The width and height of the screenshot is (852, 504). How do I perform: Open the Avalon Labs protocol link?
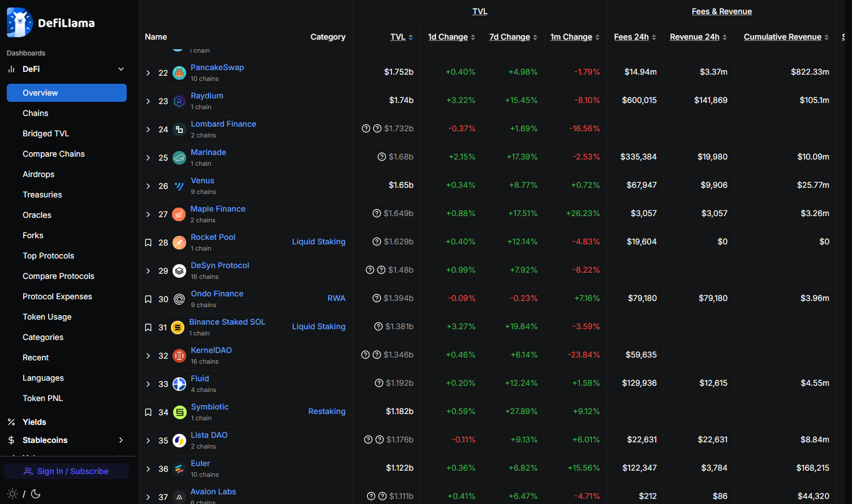(213, 492)
